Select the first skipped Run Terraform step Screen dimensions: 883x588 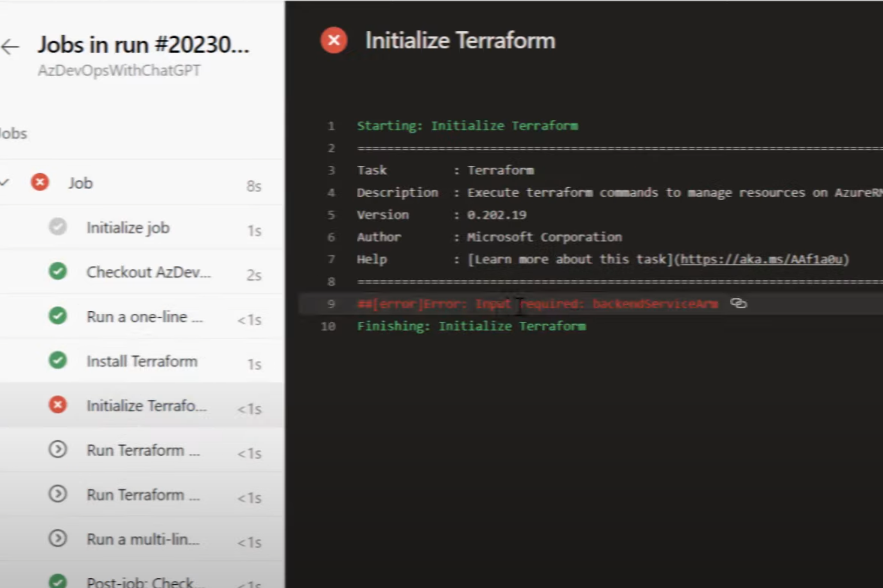pos(143,450)
